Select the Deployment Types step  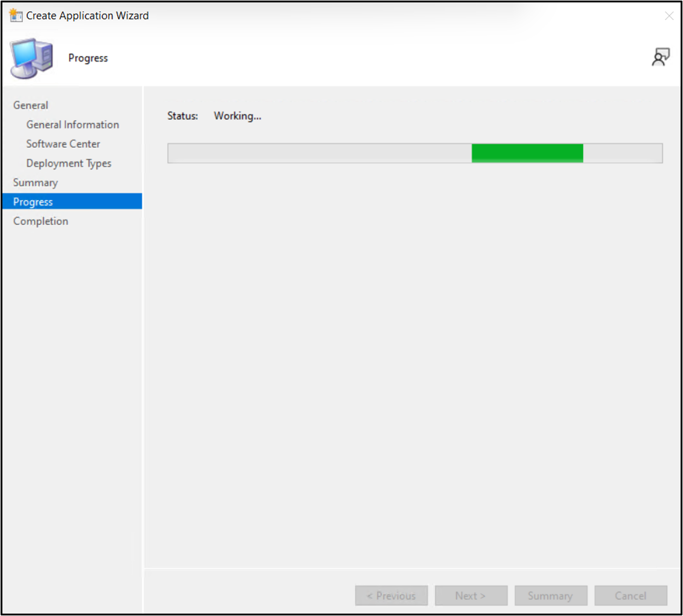(x=69, y=163)
